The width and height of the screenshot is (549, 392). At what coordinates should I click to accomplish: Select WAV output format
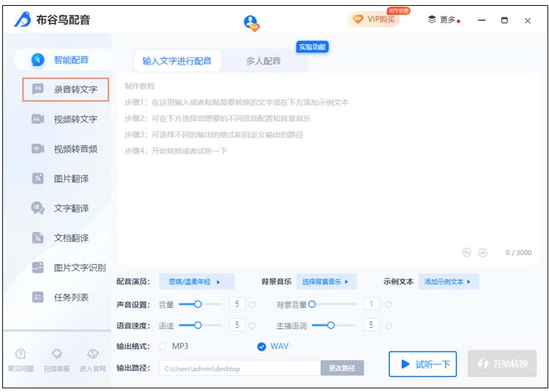(x=262, y=346)
